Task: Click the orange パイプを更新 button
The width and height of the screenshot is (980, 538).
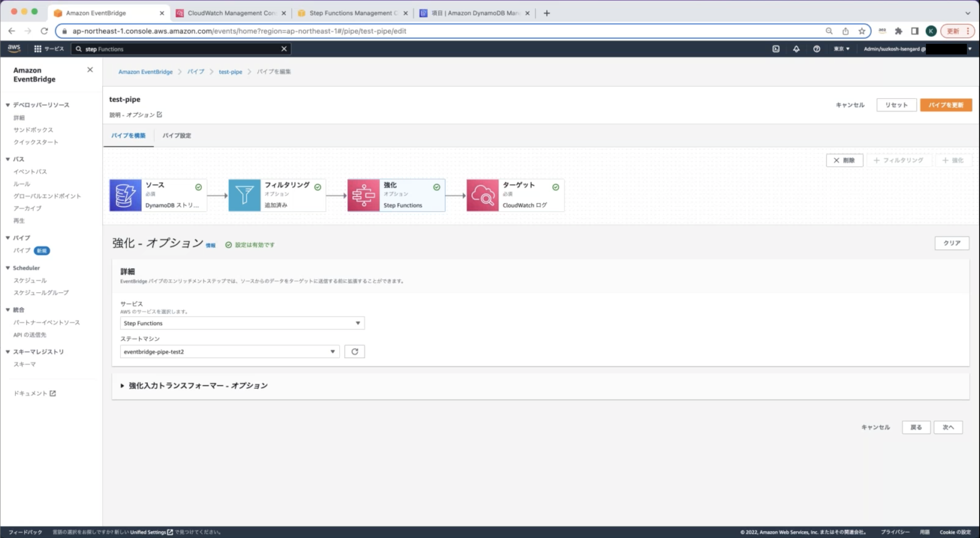Action: pyautogui.click(x=946, y=105)
